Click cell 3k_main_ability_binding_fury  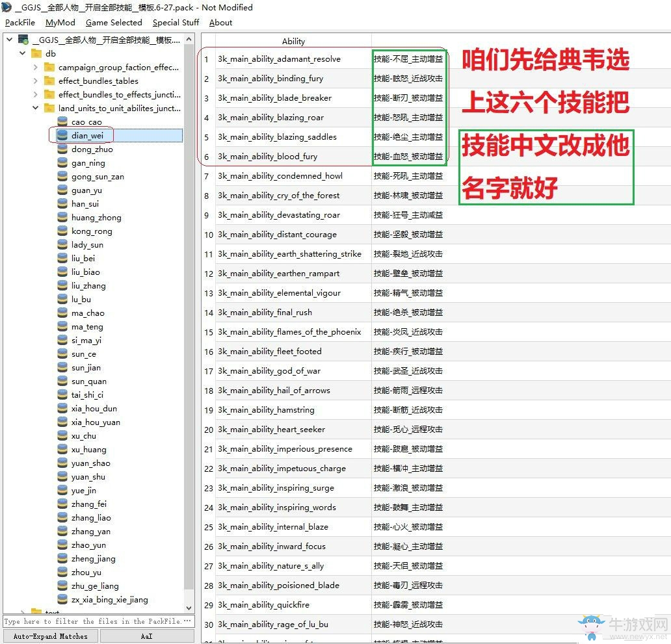click(294, 79)
